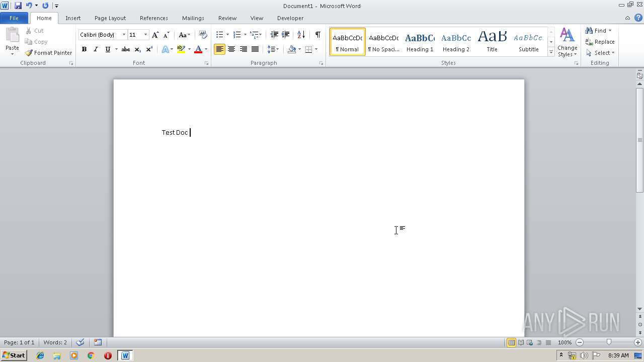Click the Save icon in Quick Access Toolbar
The width and height of the screenshot is (644, 362).
(x=18, y=6)
